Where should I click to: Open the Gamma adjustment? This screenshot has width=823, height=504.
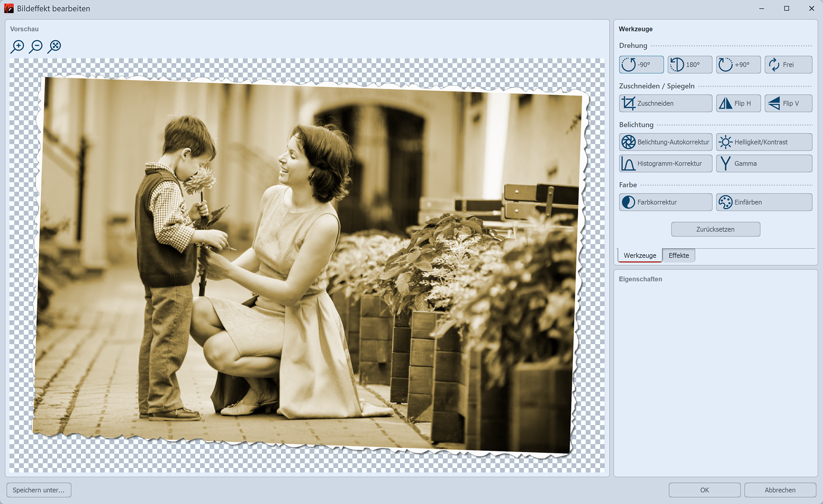764,163
